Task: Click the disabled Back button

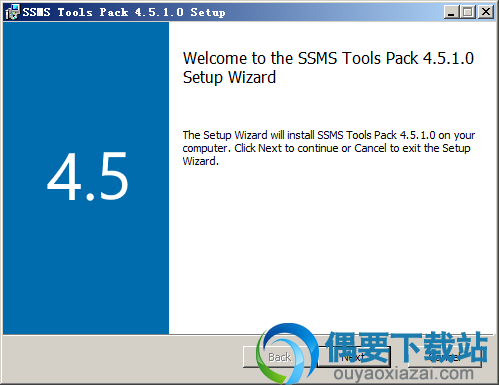Action: pos(279,357)
